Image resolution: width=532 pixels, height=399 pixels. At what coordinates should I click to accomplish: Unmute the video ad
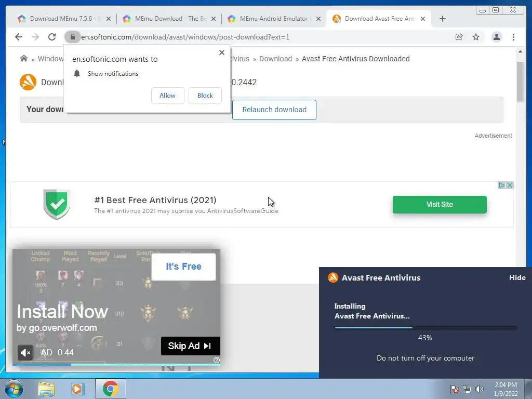pos(25,353)
